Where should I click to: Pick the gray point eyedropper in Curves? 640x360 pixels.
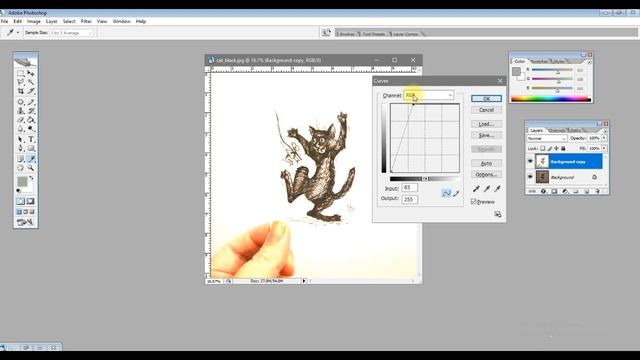coord(487,189)
